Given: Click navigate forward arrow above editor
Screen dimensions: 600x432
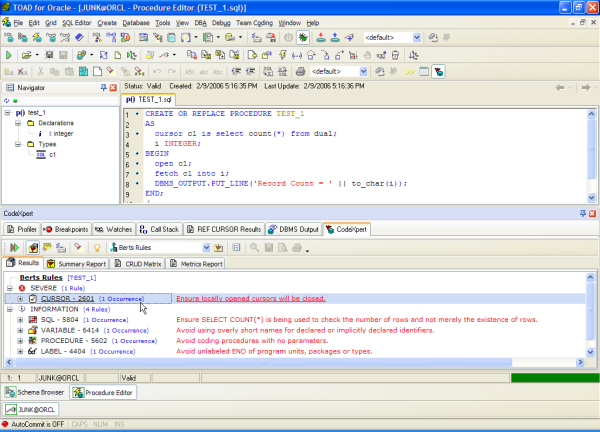Looking at the screenshot, I should (586, 88).
